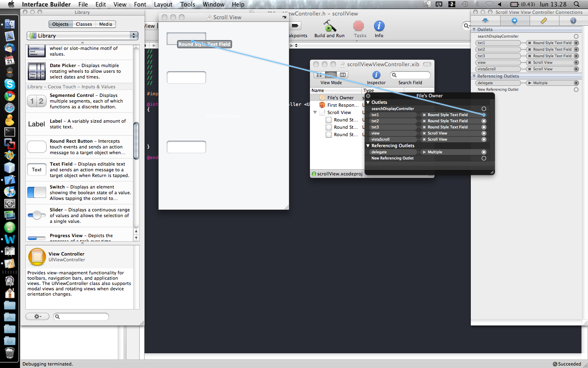Open Inspector from the xib window toolbar

tap(376, 75)
